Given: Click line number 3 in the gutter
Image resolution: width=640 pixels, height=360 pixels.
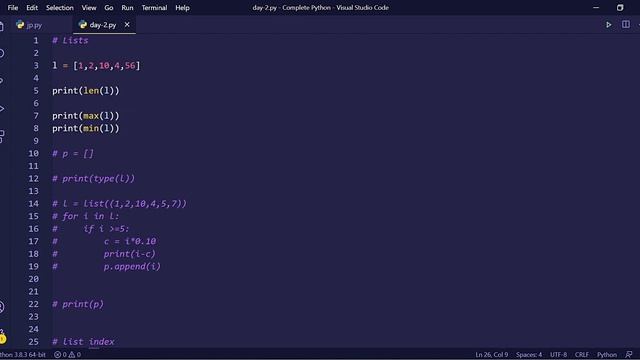Looking at the screenshot, I should click(x=36, y=66).
